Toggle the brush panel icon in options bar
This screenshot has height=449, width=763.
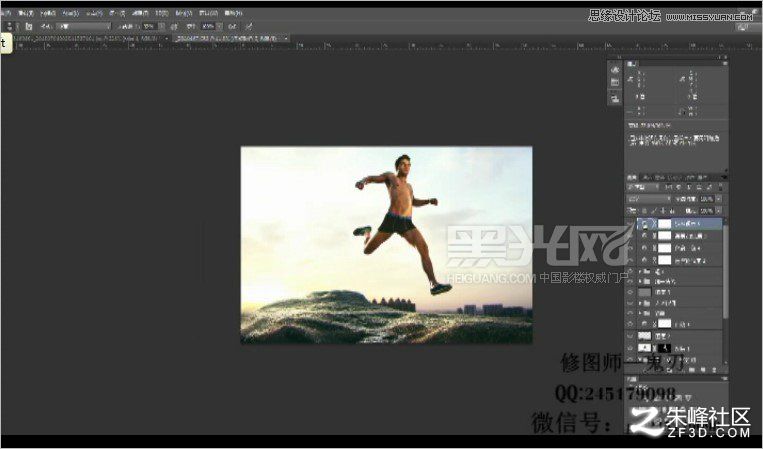pyautogui.click(x=29, y=27)
